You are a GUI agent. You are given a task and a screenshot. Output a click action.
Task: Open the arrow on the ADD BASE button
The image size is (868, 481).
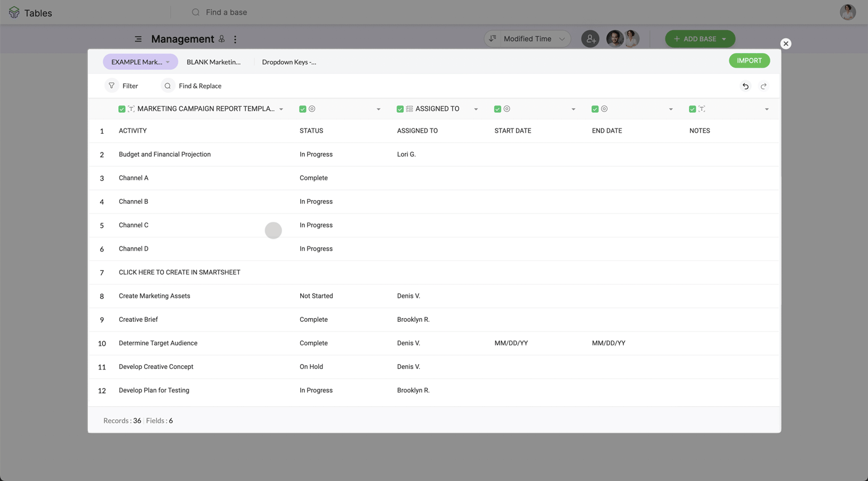coord(724,39)
